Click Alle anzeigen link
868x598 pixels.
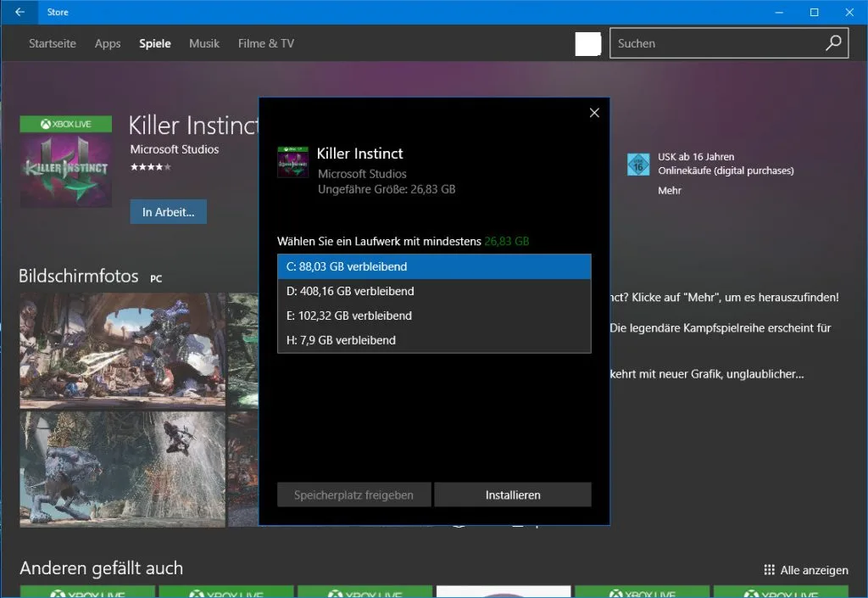(814, 570)
